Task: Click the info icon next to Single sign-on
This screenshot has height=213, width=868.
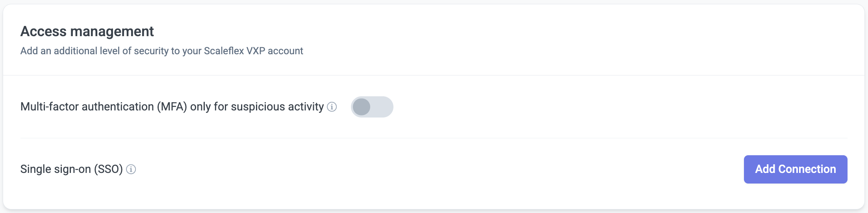Action: coord(131,169)
